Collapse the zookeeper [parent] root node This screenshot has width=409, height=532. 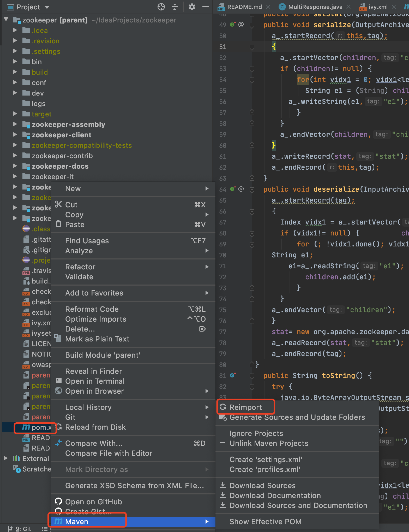coord(6,20)
